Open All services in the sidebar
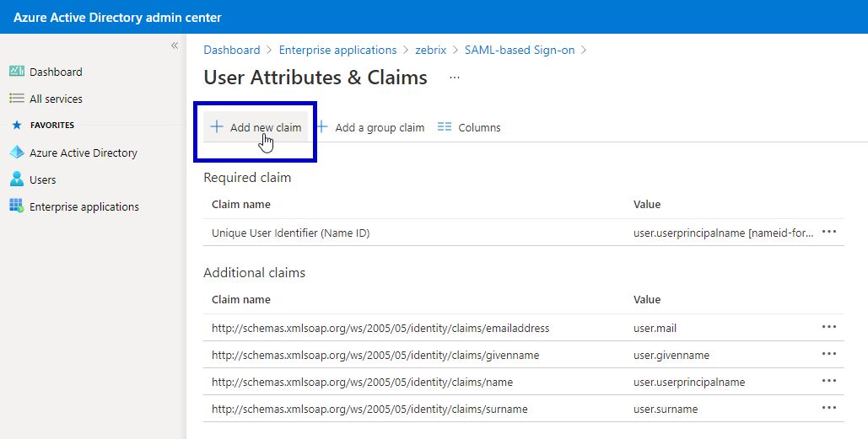868x439 pixels. click(x=56, y=99)
